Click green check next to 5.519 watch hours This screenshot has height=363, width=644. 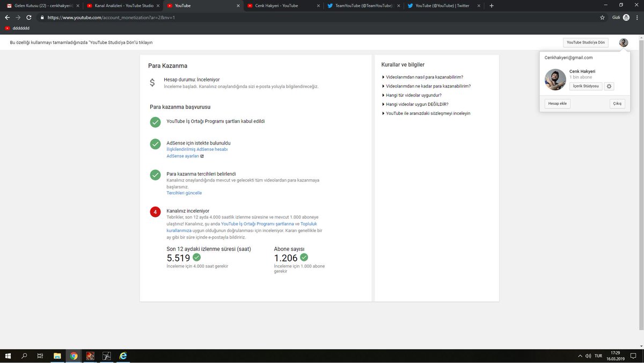[x=197, y=257]
